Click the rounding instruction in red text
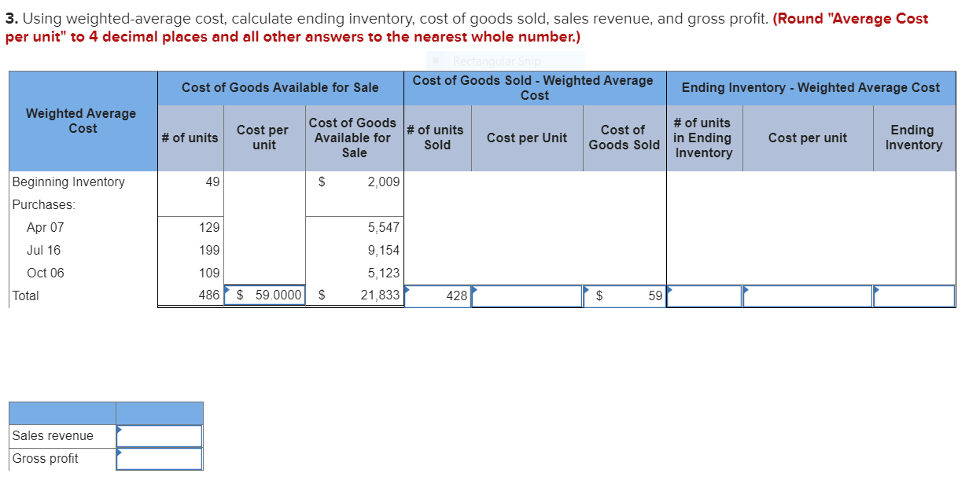The width and height of the screenshot is (980, 477). pyautogui.click(x=466, y=28)
